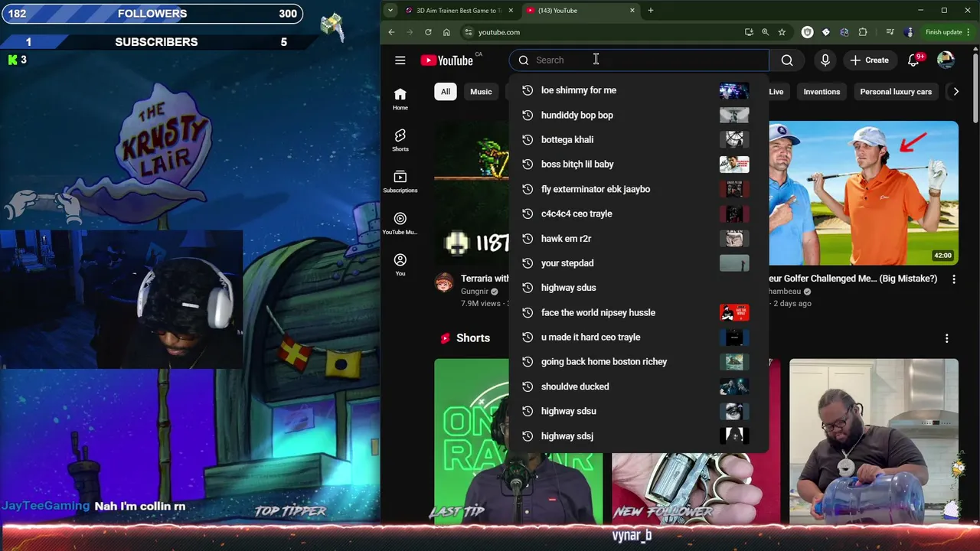Select suggestion 'your stepdad'

638,262
